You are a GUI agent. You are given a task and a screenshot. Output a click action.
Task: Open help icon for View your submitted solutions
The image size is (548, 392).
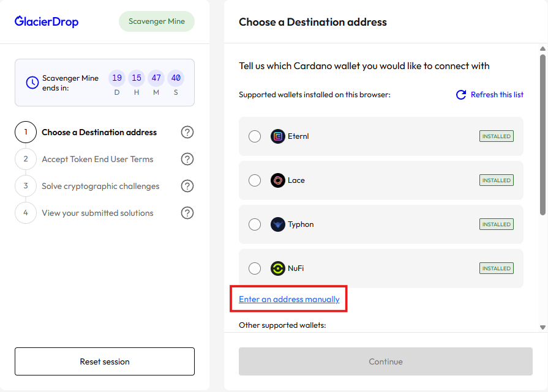187,213
